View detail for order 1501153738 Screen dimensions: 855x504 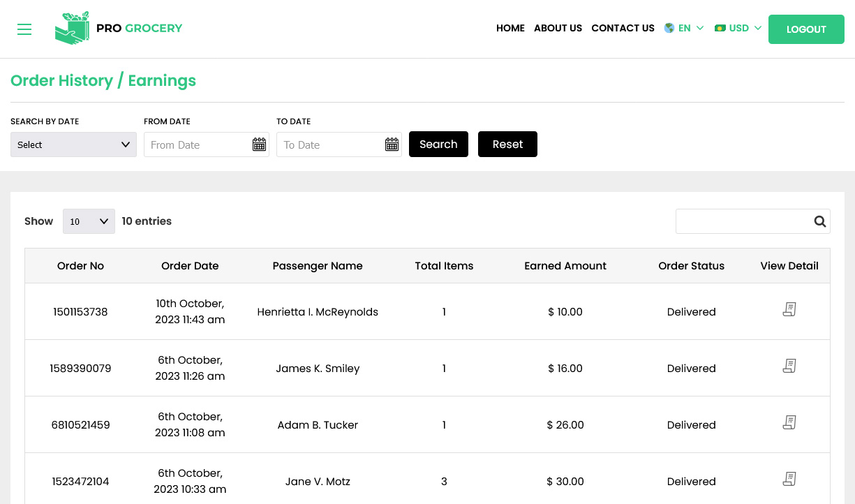click(x=789, y=309)
